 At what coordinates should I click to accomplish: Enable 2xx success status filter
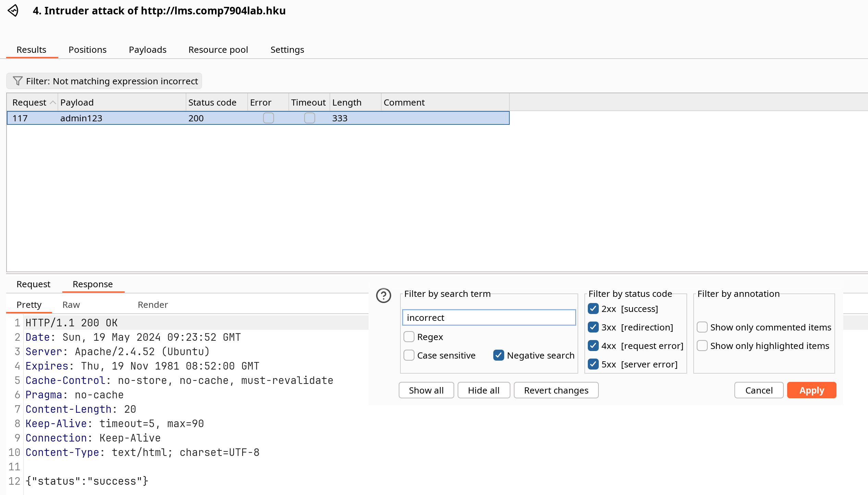coord(594,308)
